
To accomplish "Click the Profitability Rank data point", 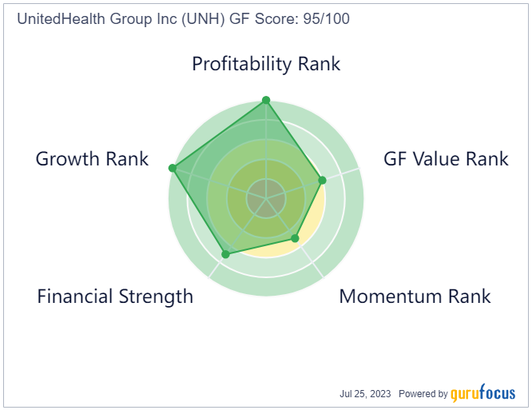I will coord(266,100).
